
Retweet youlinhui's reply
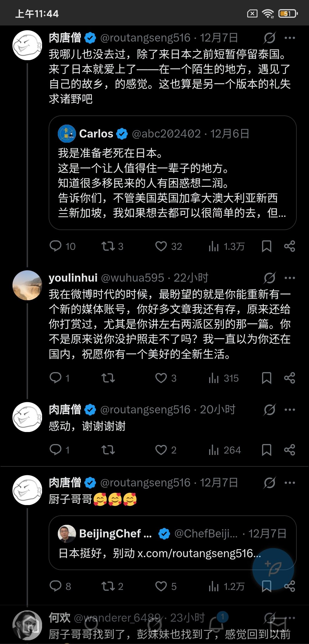[108, 378]
